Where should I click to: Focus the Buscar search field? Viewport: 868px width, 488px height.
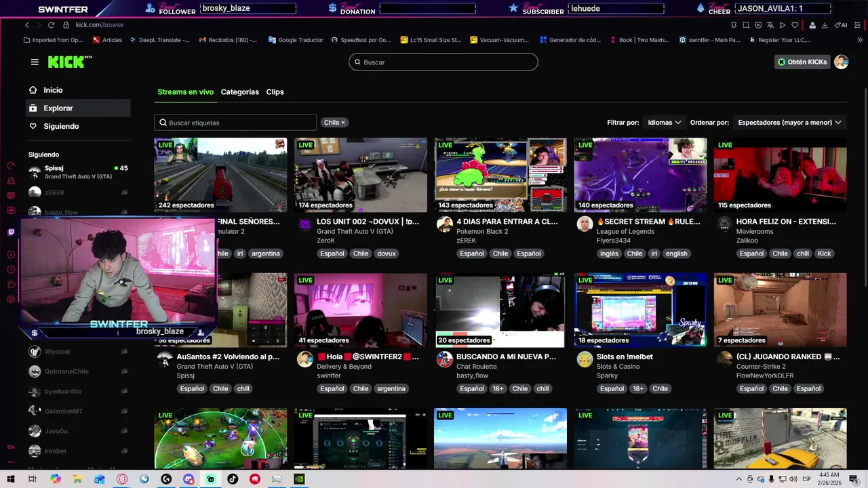[443, 62]
